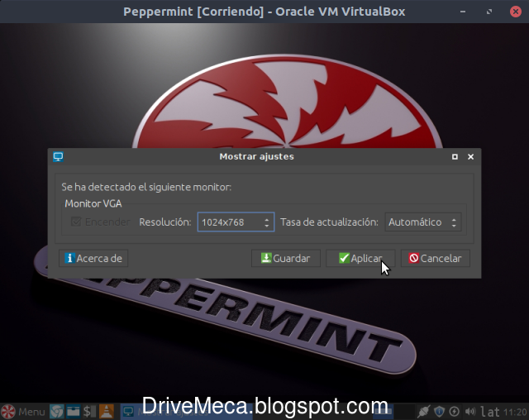This screenshot has height=420, width=529.
Task: Maximize the Mostrar ajustes dialog
Action: click(x=455, y=156)
